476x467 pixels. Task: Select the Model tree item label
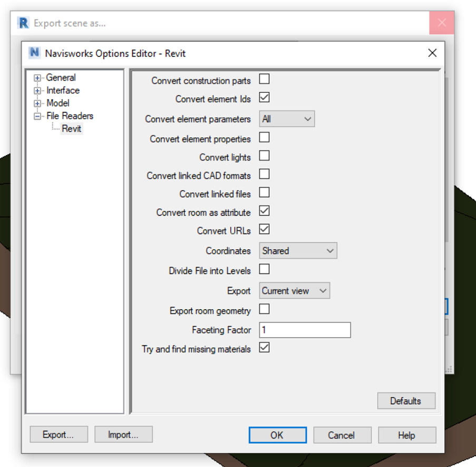click(57, 103)
